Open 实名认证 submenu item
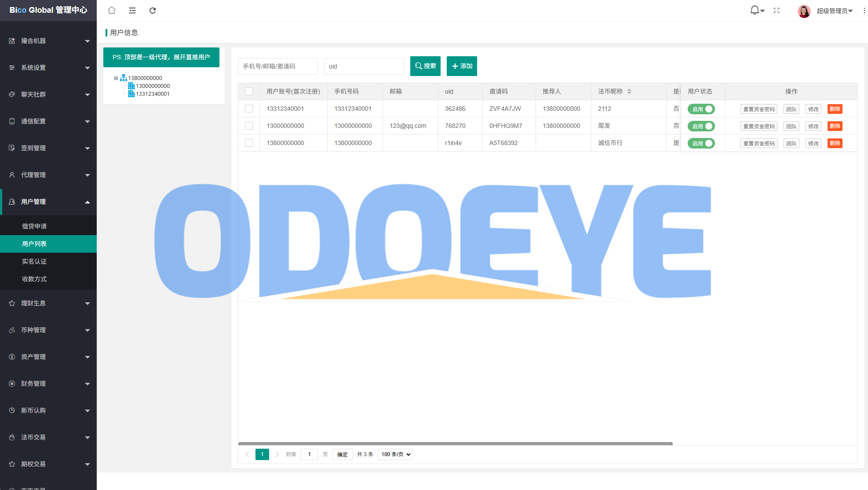Screen dimensions: 868x490 click(34, 261)
